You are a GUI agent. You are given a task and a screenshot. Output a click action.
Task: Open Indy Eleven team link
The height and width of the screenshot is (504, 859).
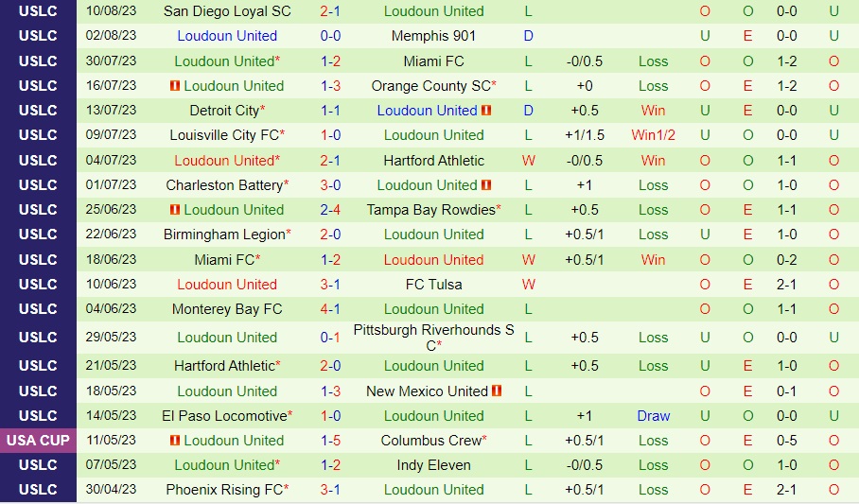(x=433, y=465)
